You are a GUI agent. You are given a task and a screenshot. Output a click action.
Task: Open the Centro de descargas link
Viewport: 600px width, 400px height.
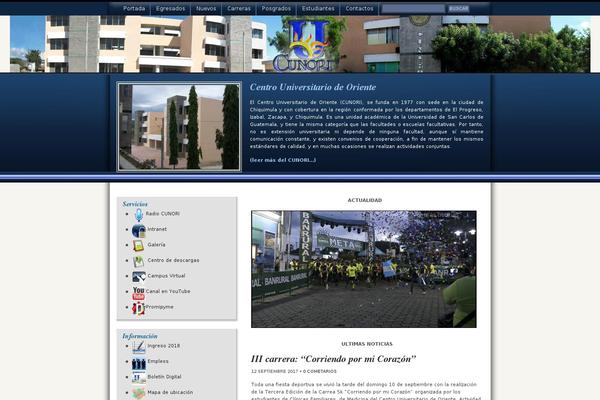tap(173, 260)
